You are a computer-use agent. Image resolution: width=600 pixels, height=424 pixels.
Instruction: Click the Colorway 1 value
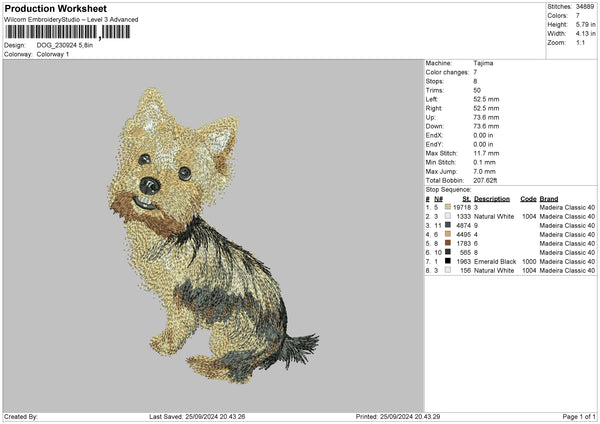(x=54, y=53)
